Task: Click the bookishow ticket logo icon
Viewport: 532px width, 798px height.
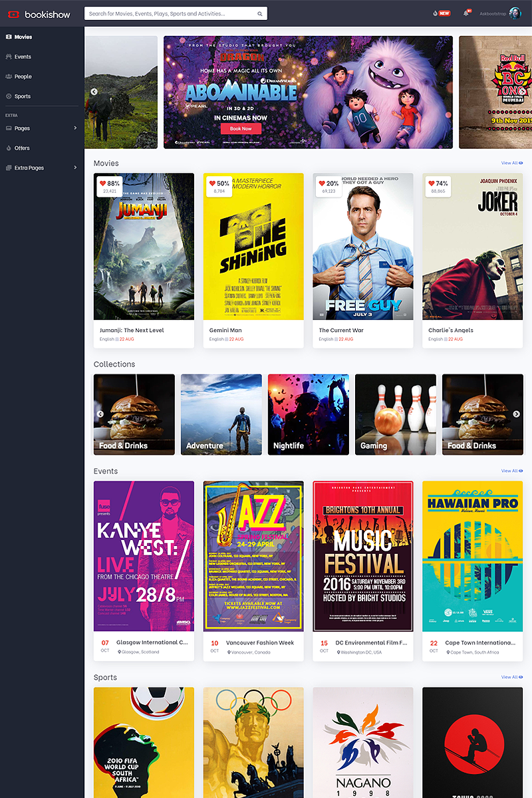Action: [x=15, y=13]
